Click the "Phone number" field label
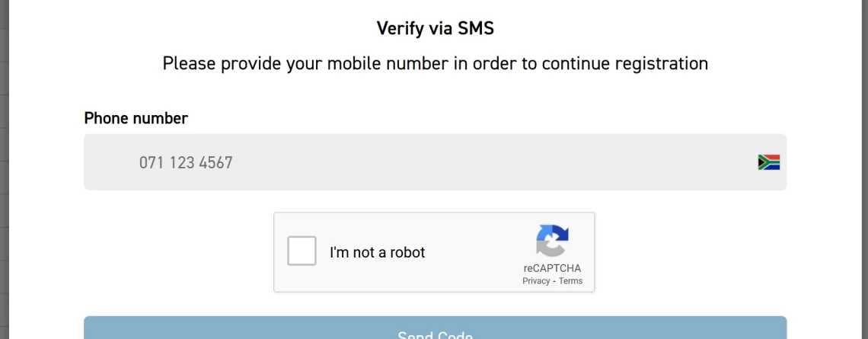Viewport: 868px width, 339px height. coord(136,118)
